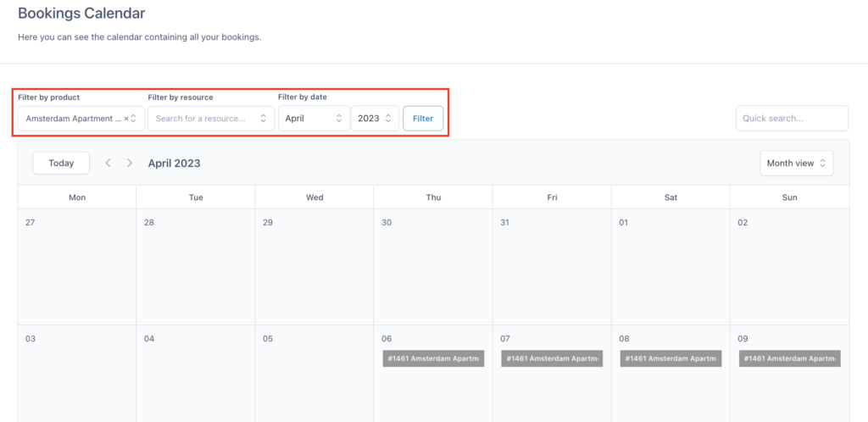Image resolution: width=868 pixels, height=422 pixels.
Task: Open the Month view selector
Action: (797, 164)
